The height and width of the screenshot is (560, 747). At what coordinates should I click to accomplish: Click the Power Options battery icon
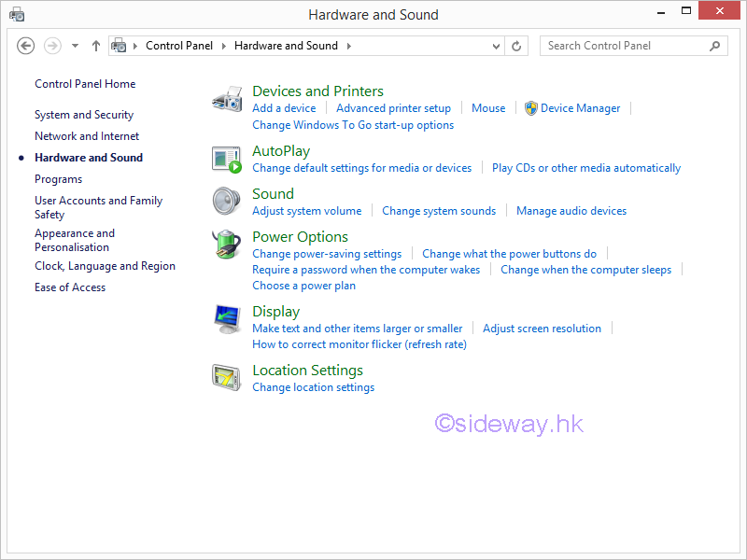(227, 245)
